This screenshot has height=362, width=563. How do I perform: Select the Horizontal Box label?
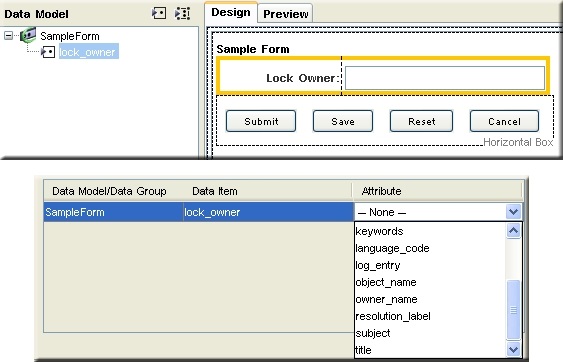(518, 143)
